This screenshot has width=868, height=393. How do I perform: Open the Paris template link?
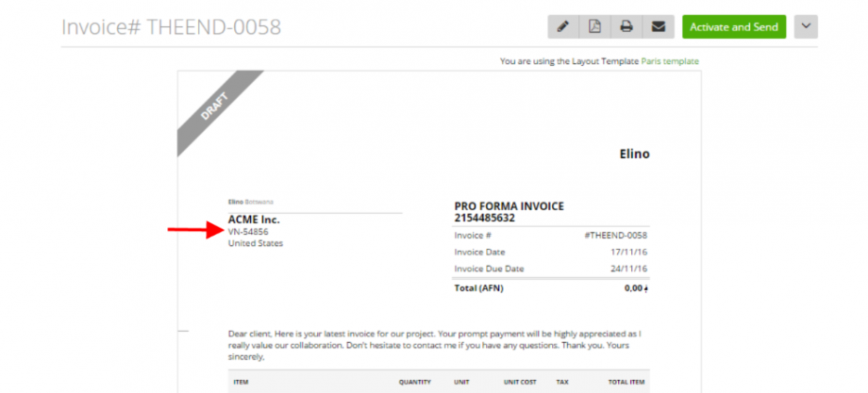[670, 61]
